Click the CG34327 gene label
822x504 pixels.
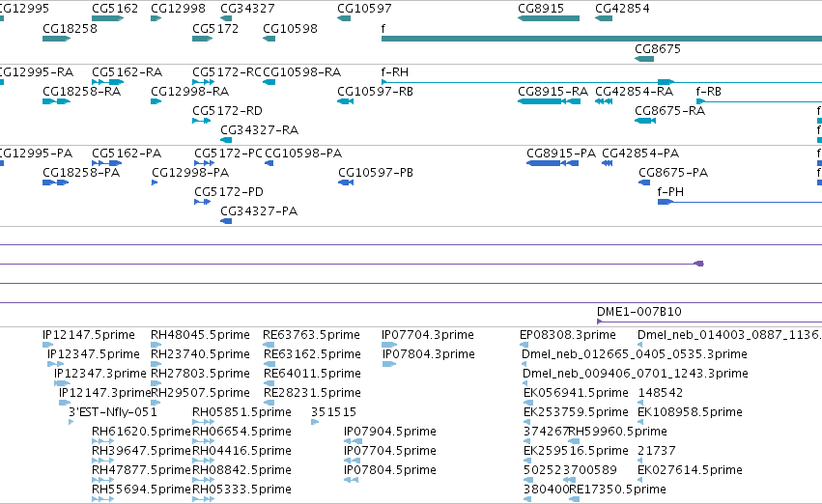coord(247,9)
